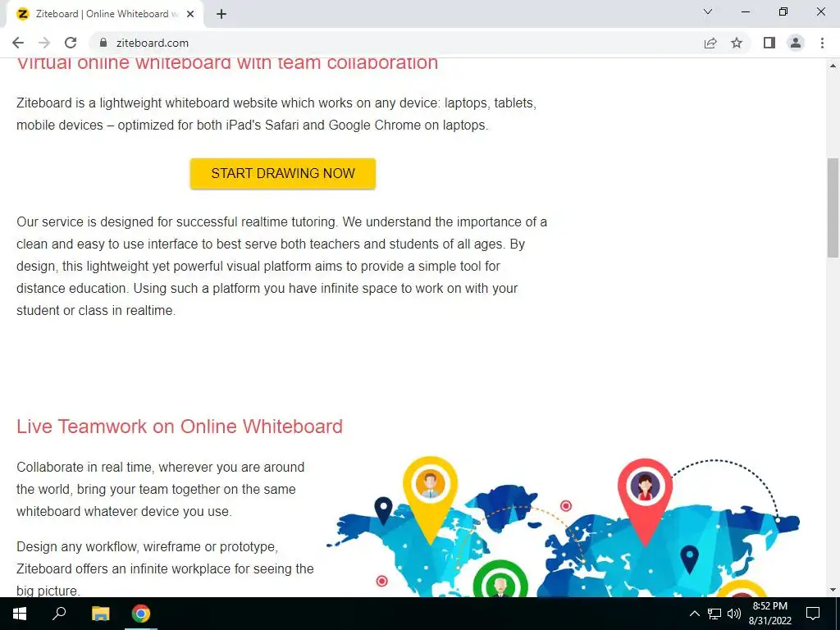Click the Live Teamwork on Online Whiteboard heading
840x630 pixels.
180,427
